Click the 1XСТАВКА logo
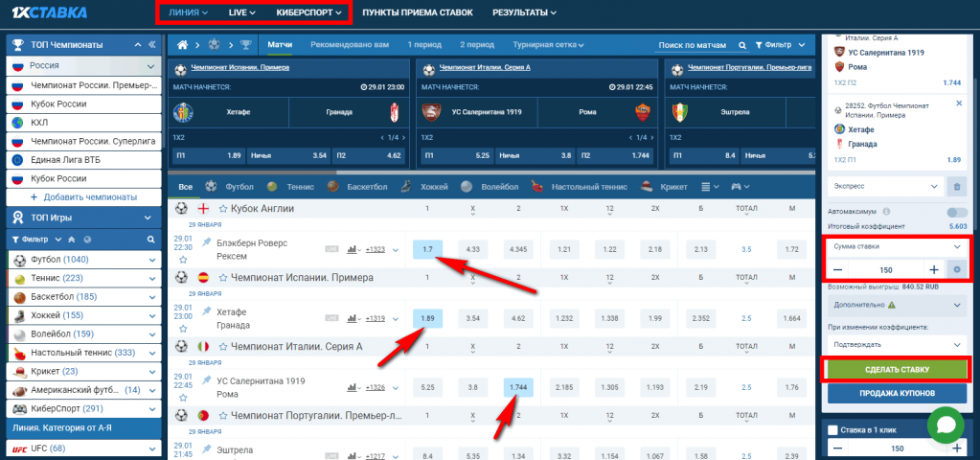Screen dimensions: 980x460 tap(51, 12)
